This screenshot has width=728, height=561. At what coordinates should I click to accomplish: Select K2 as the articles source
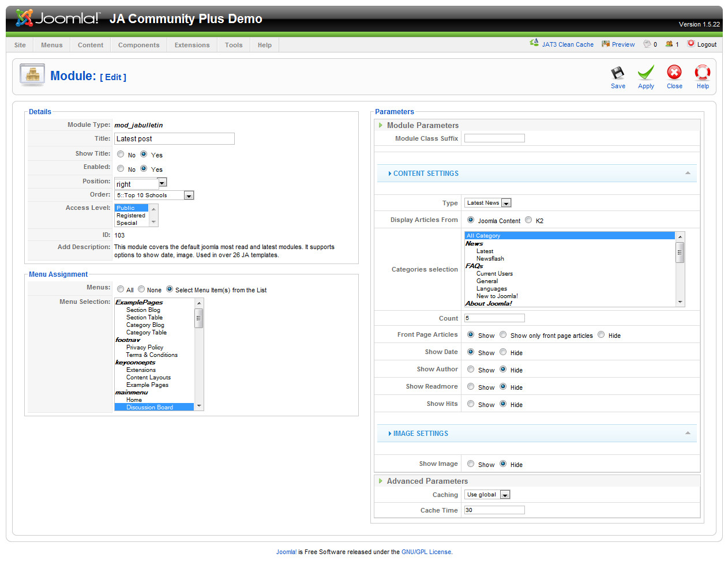[528, 220]
